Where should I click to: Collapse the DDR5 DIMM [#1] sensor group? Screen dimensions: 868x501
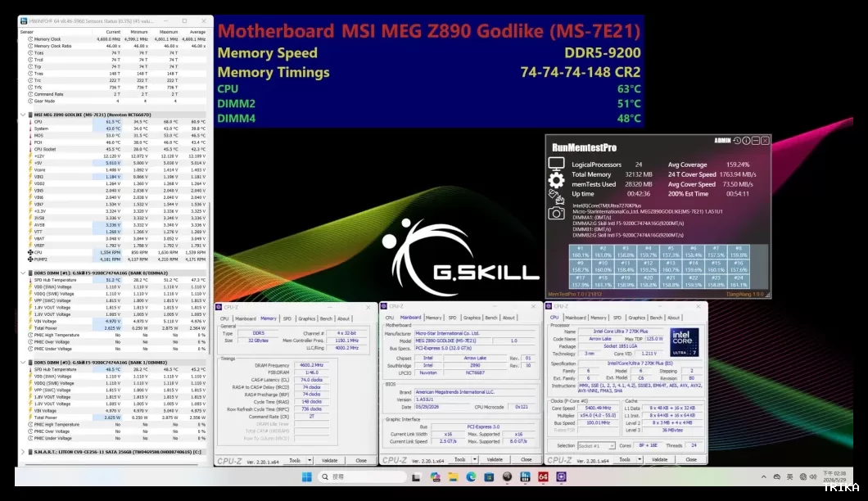pos(23,273)
